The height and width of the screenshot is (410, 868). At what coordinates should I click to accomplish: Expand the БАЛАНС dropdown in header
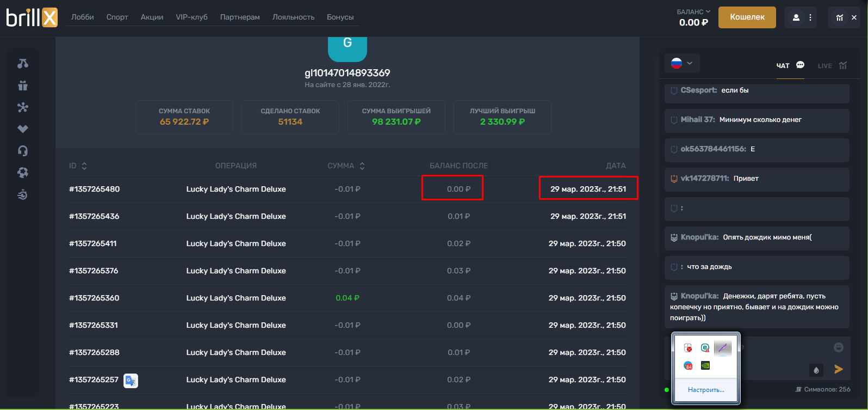point(693,11)
